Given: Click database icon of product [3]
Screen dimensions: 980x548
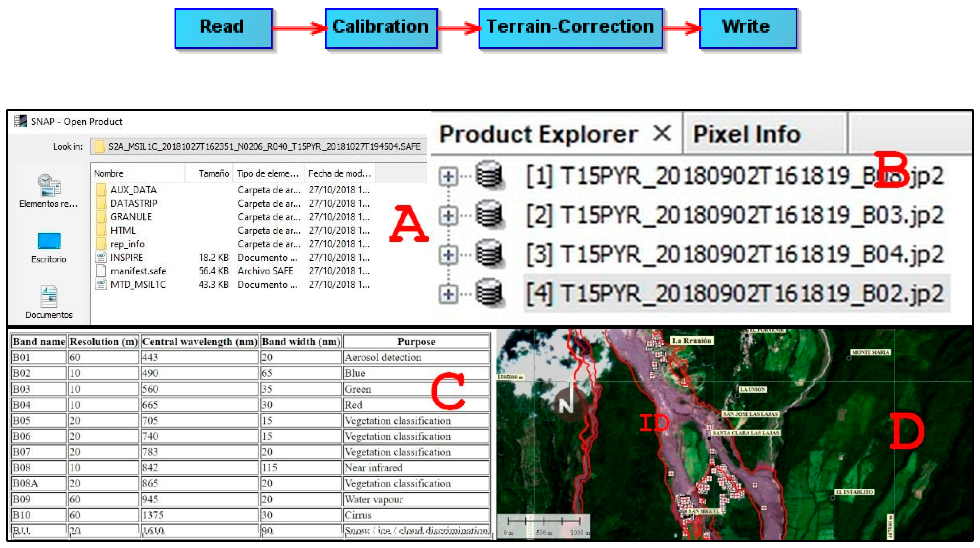Looking at the screenshot, I should pyautogui.click(x=490, y=253).
